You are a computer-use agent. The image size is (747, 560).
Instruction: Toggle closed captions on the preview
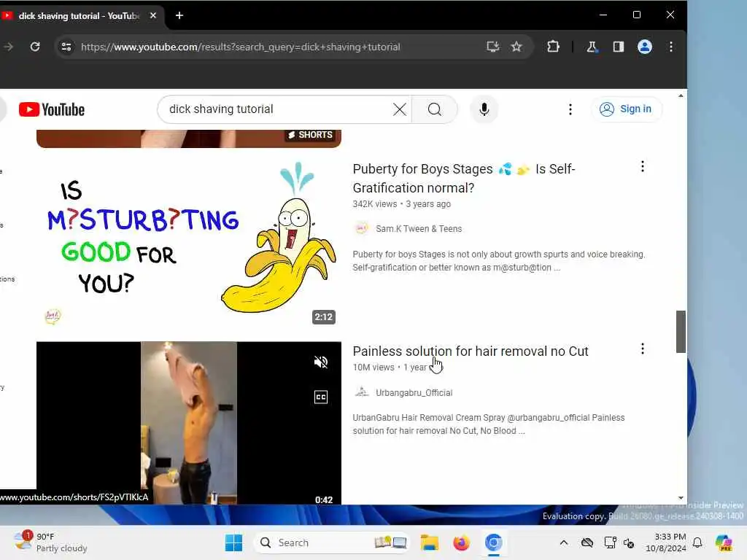pyautogui.click(x=321, y=397)
